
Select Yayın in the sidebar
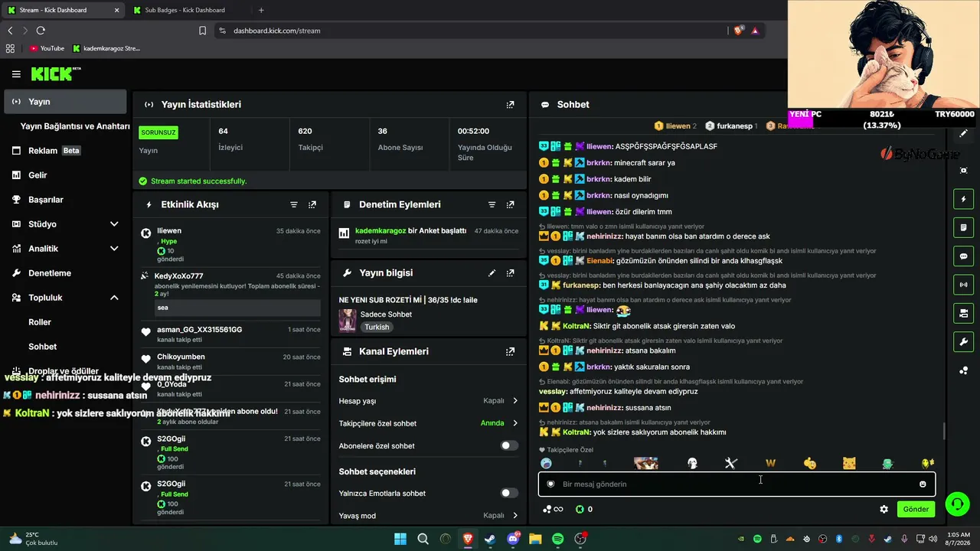[65, 102]
